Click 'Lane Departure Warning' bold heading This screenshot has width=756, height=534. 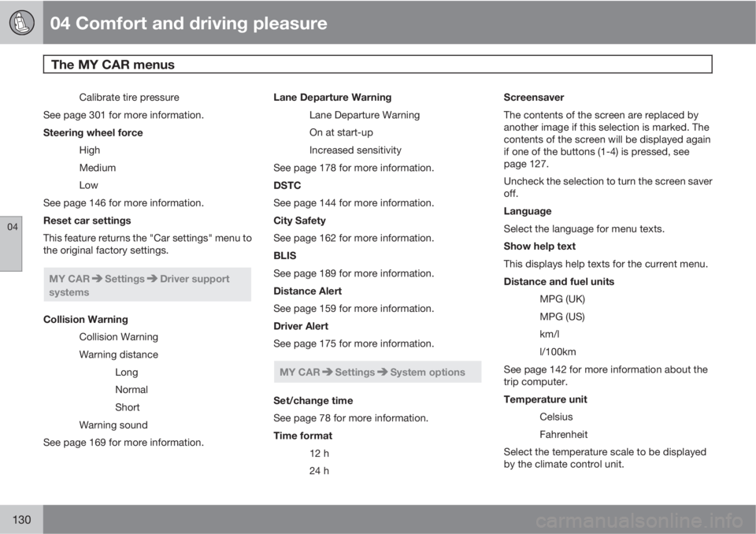coord(332,98)
